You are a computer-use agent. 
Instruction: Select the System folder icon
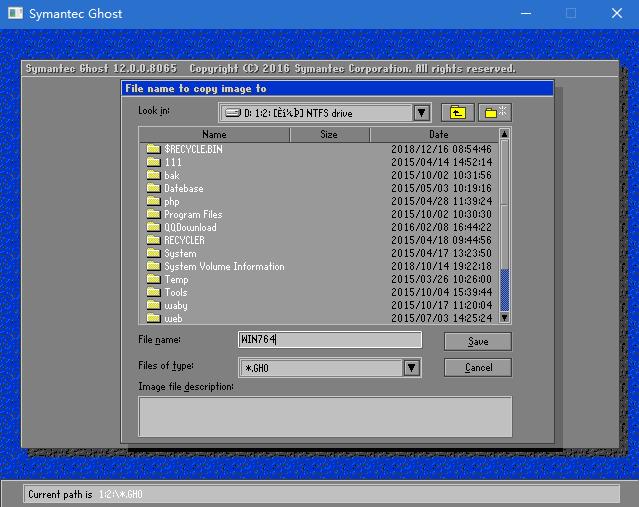pos(153,253)
